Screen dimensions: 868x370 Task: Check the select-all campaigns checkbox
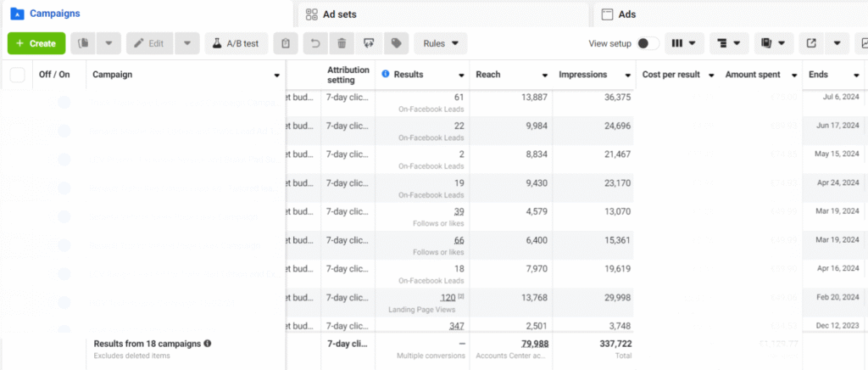click(18, 74)
